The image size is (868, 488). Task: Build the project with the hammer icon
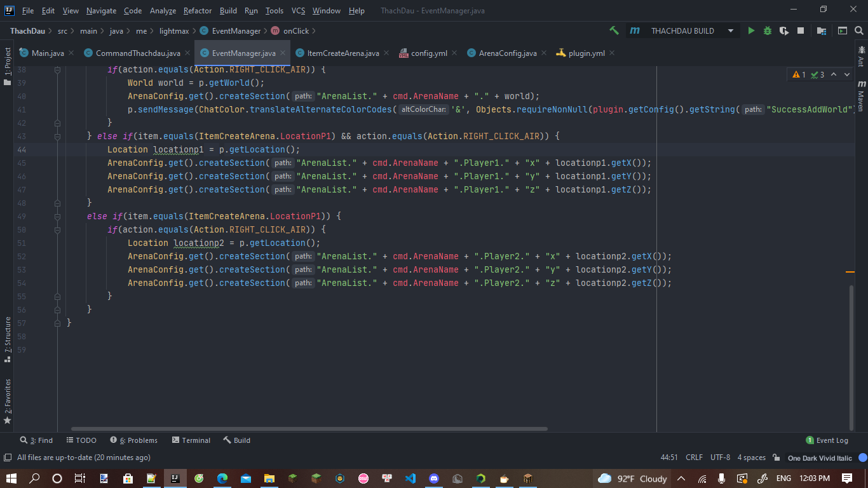[614, 30]
